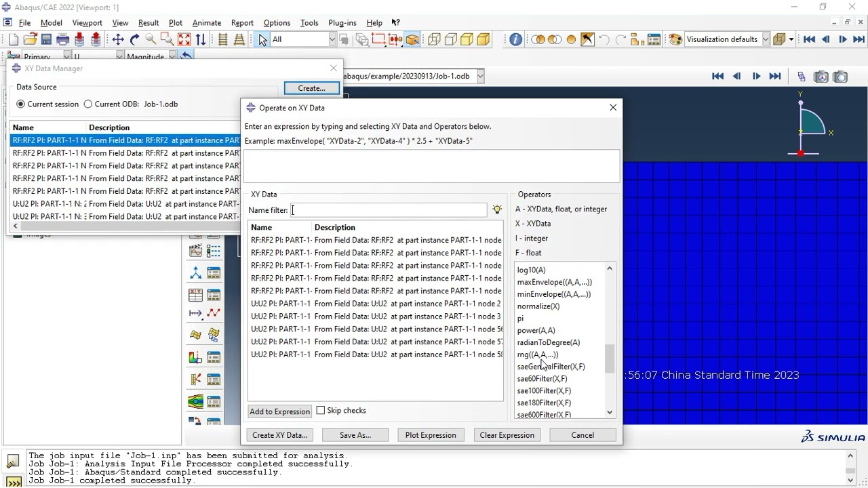
Task: Click the Operators list scroll-down arrow
Action: pyautogui.click(x=609, y=412)
